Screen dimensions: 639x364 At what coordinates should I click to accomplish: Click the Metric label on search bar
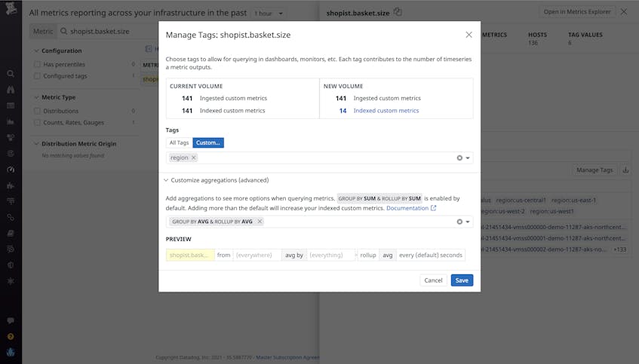pyautogui.click(x=43, y=32)
